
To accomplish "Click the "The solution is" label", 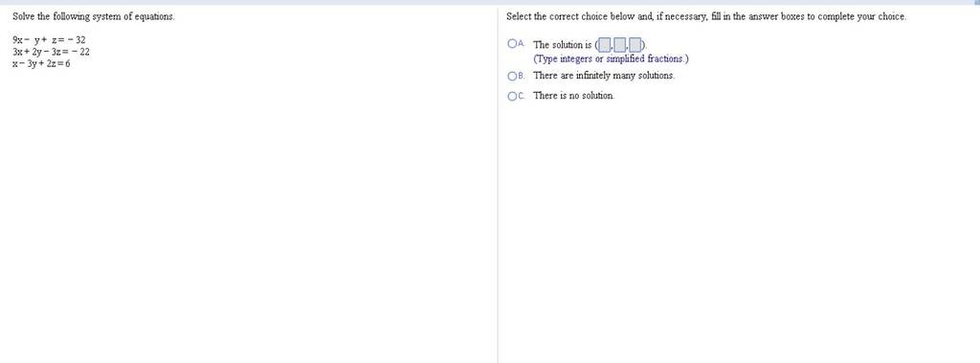I will tap(562, 45).
